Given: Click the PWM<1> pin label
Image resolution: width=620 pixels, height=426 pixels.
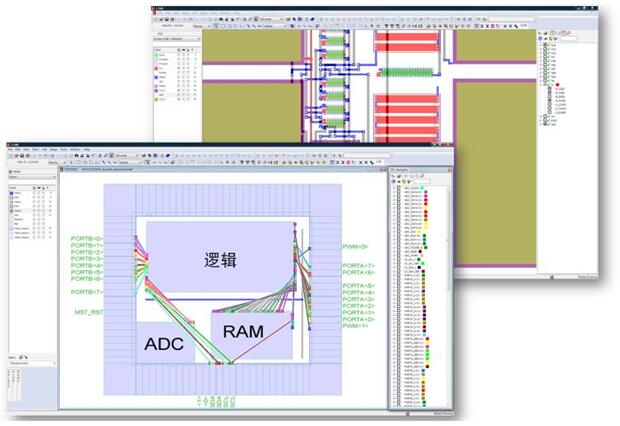Looking at the screenshot, I should point(355,326).
